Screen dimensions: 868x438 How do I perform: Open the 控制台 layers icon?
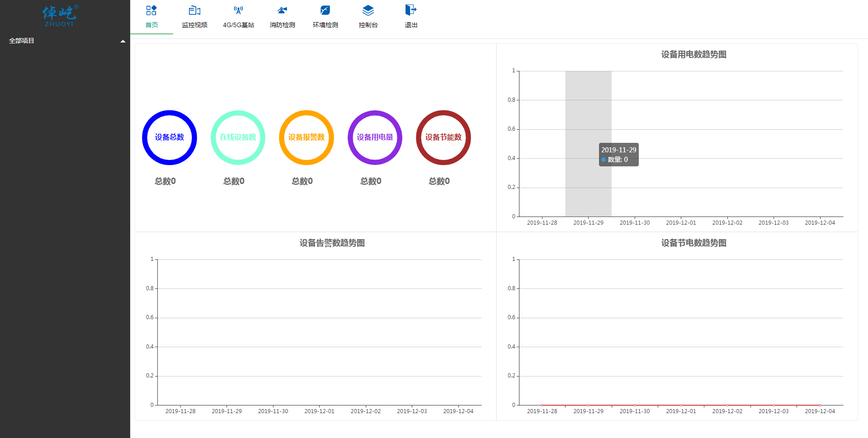368,10
